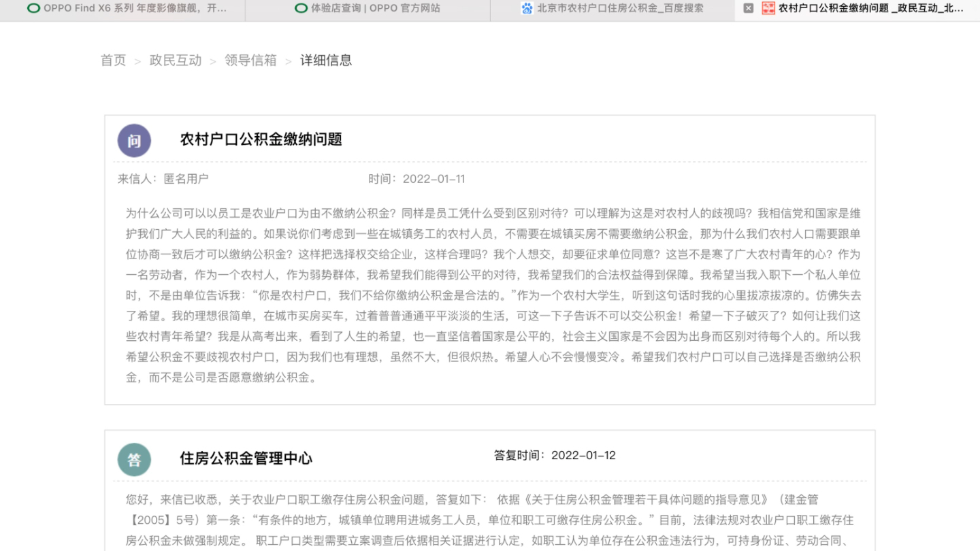Select 详细信息 in the breadcrumb
The image size is (980, 551).
point(325,61)
